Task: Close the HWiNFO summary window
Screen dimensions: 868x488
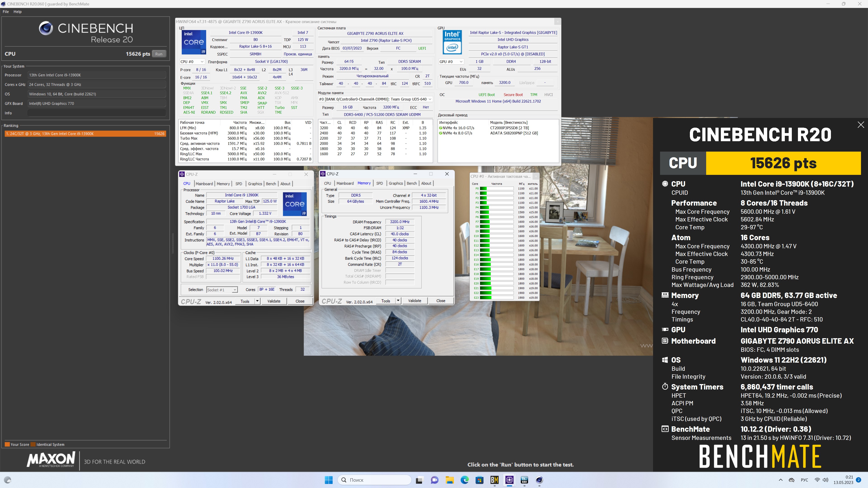Action: [x=557, y=21]
